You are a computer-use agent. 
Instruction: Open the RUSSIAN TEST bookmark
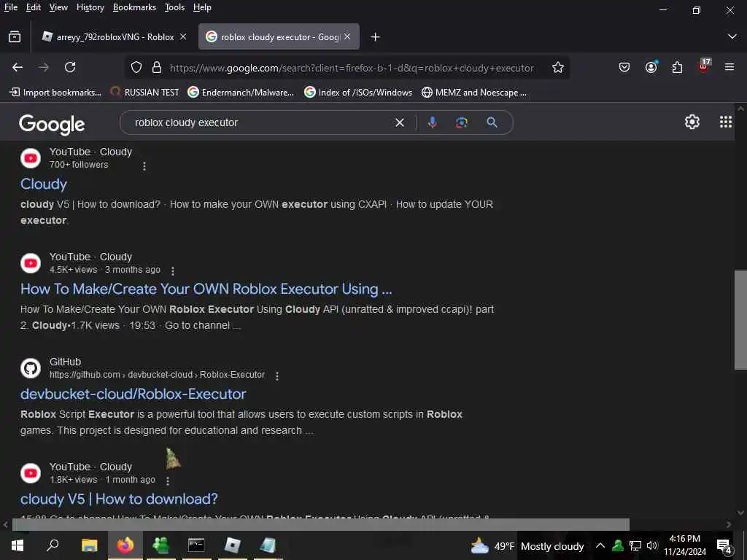pos(145,93)
